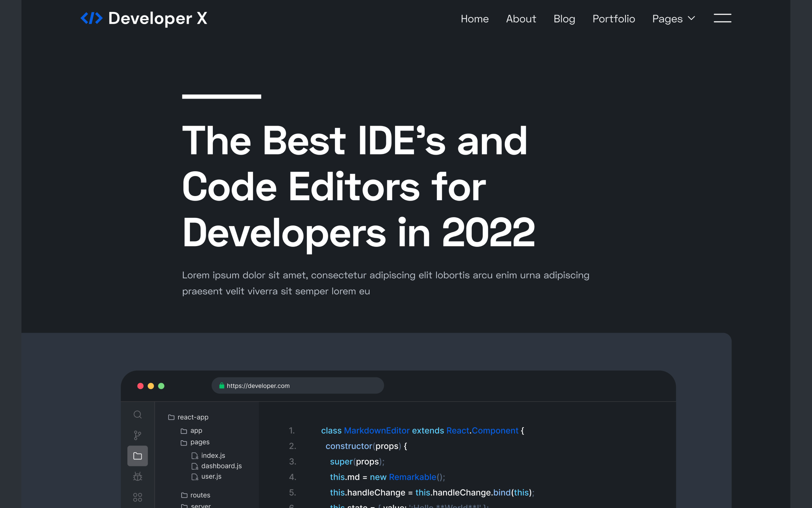Image resolution: width=812 pixels, height=508 pixels.
Task: Click the routes folder icon
Action: coord(184,495)
